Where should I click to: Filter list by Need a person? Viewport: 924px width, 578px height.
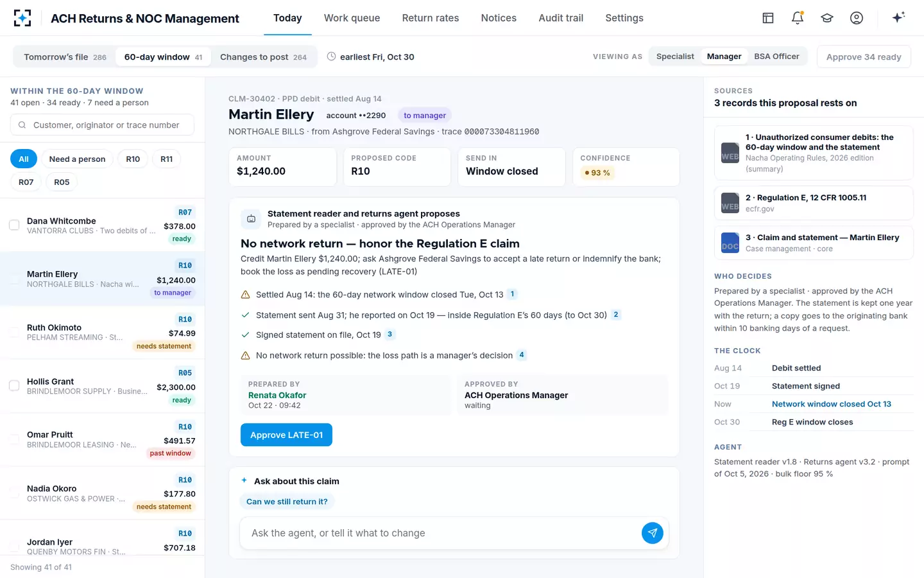coord(77,159)
